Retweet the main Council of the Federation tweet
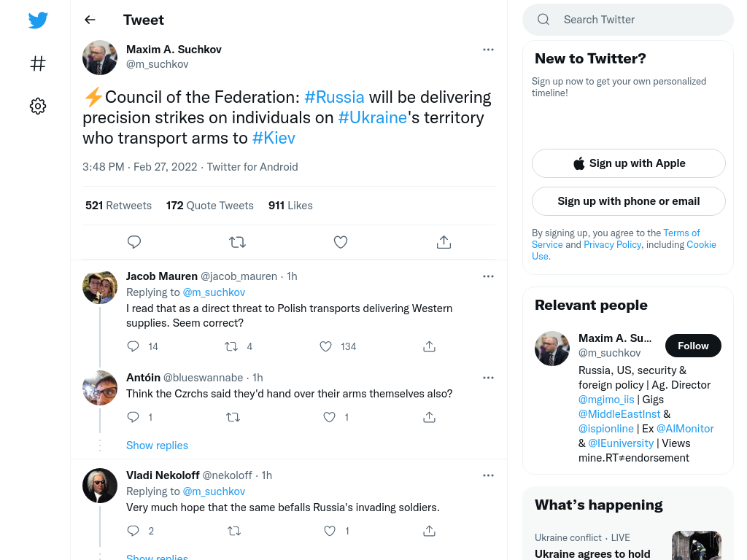 (x=237, y=242)
